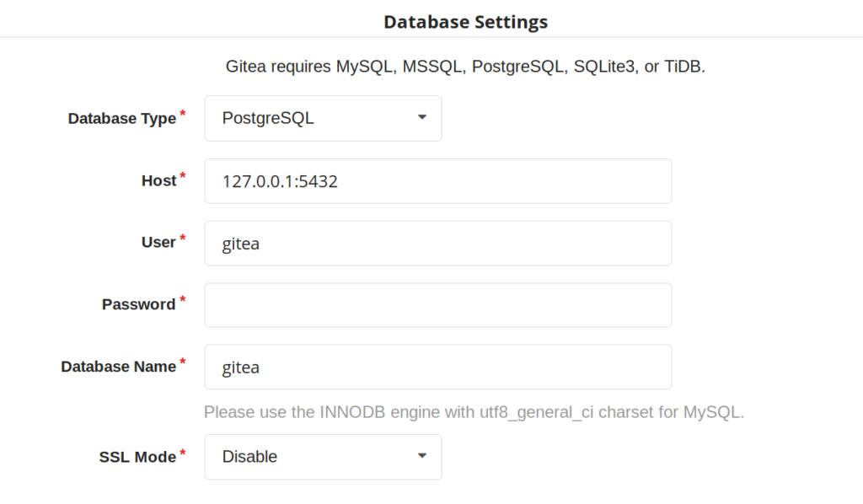Click the Database Settings section heading

click(465, 22)
